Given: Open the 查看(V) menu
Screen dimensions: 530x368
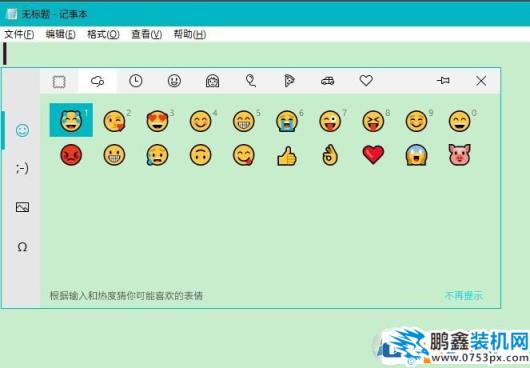Looking at the screenshot, I should tap(146, 34).
